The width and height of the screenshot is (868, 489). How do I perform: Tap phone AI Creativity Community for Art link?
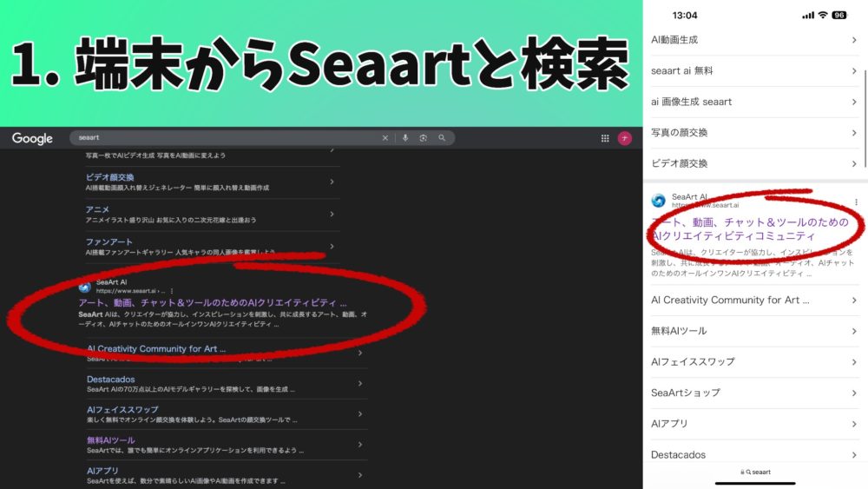[x=730, y=301]
